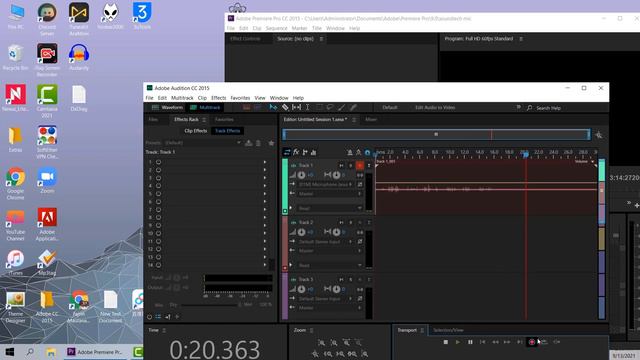Switch to Waveform view
This screenshot has height=360, width=640.
coord(168,107)
